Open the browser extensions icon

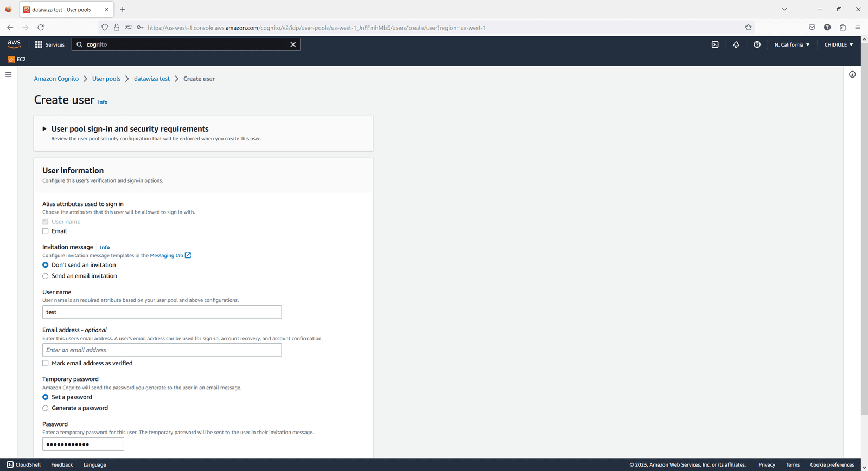click(843, 27)
